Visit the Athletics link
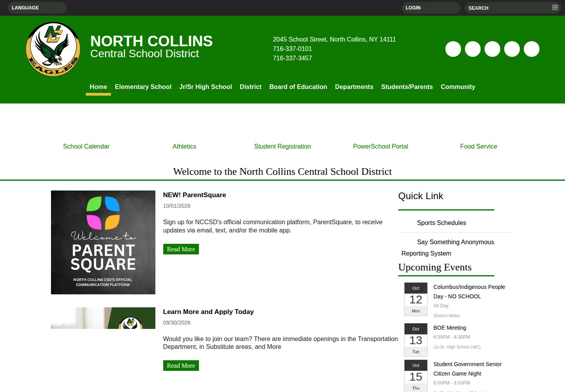The height and width of the screenshot is (392, 565). (x=184, y=147)
